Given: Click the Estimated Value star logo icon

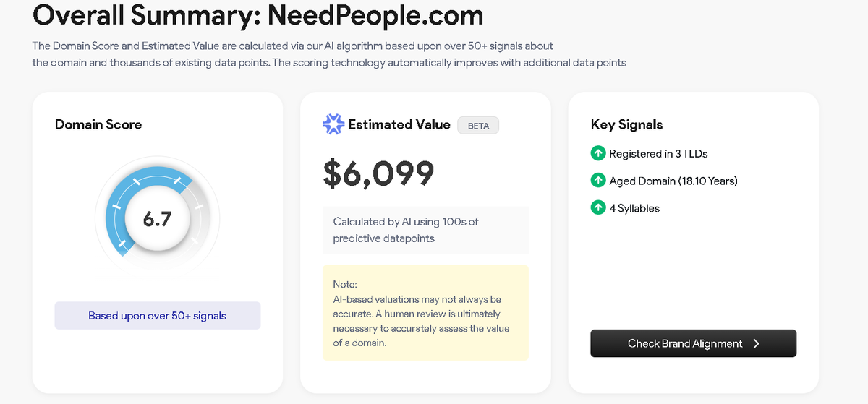Looking at the screenshot, I should click(x=333, y=124).
